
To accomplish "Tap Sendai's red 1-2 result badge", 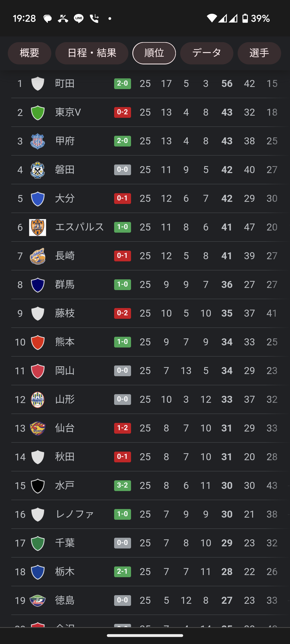I will pos(122,428).
